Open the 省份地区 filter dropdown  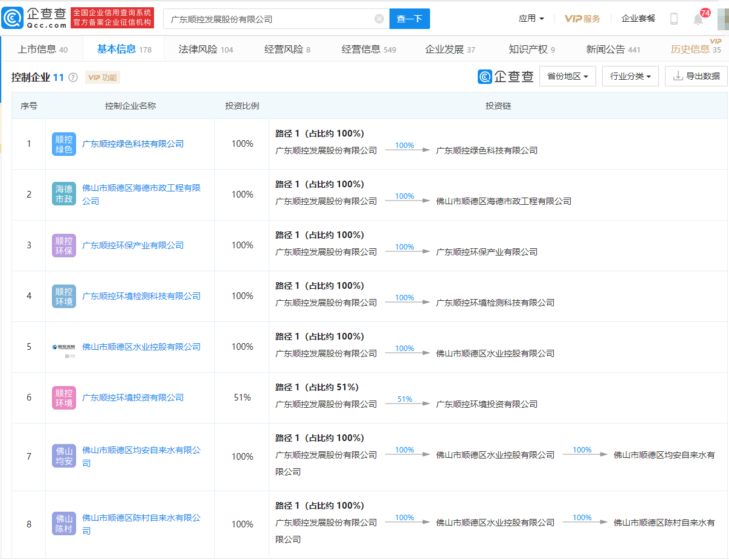pyautogui.click(x=568, y=77)
